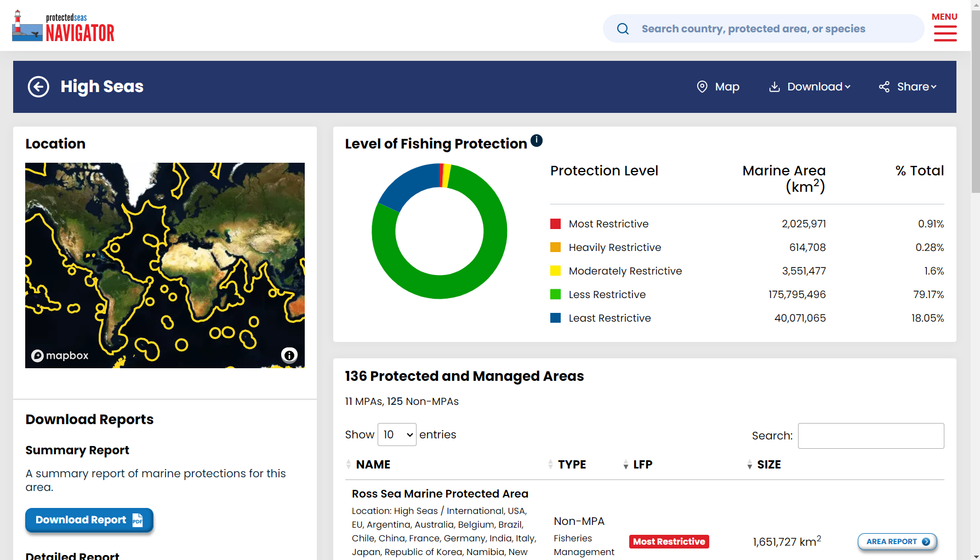This screenshot has height=560, width=980.
Task: Open the MENU hamburger icon
Action: [x=945, y=34]
